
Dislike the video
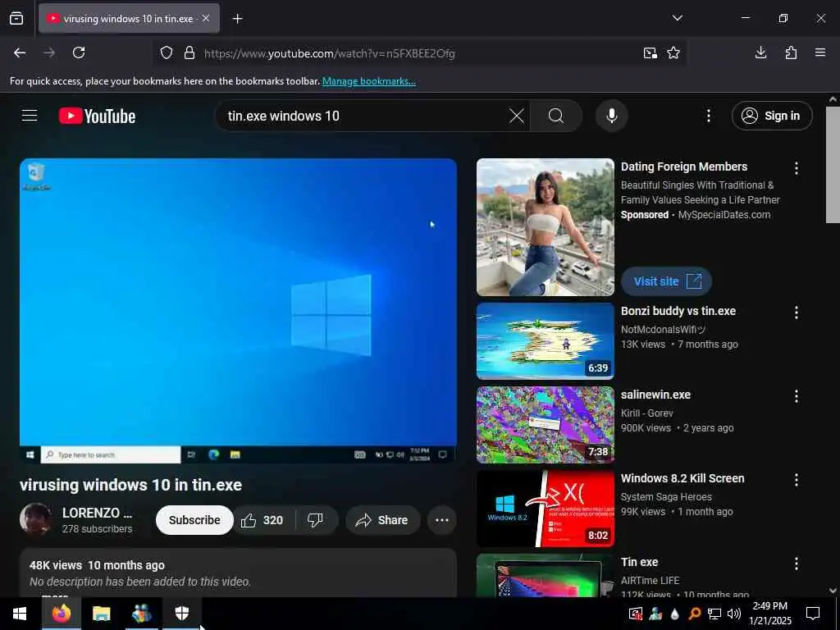click(316, 520)
